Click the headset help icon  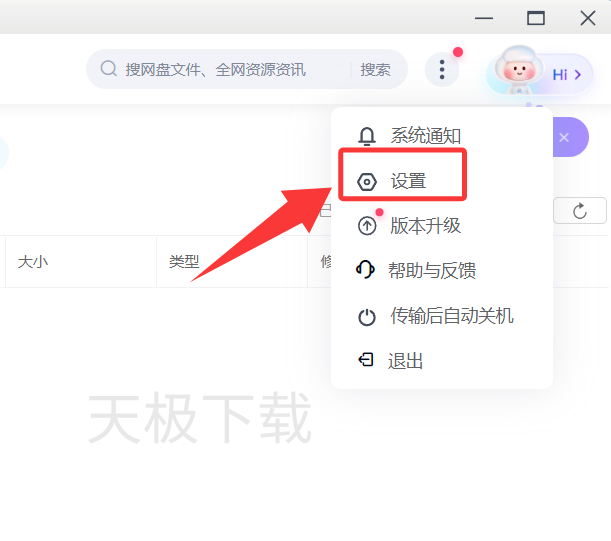coord(366,269)
